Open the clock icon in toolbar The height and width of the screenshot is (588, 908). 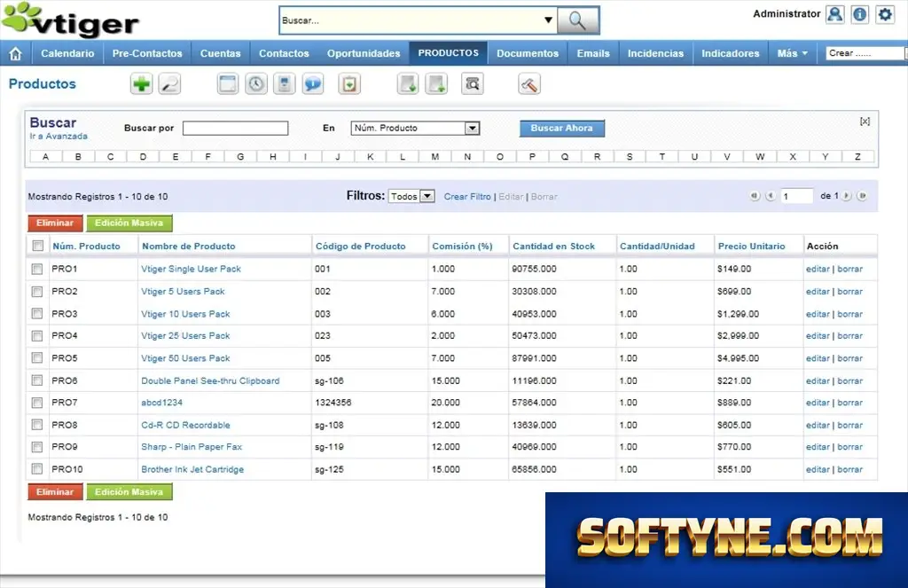tap(256, 84)
